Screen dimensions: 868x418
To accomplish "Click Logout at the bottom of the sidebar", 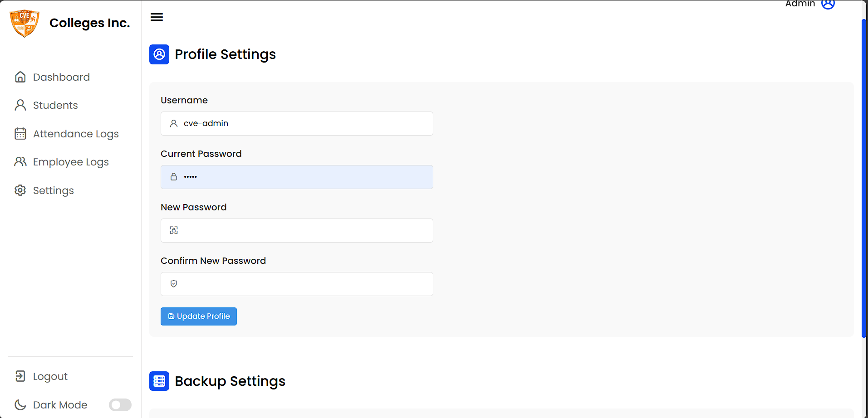I will (50, 376).
